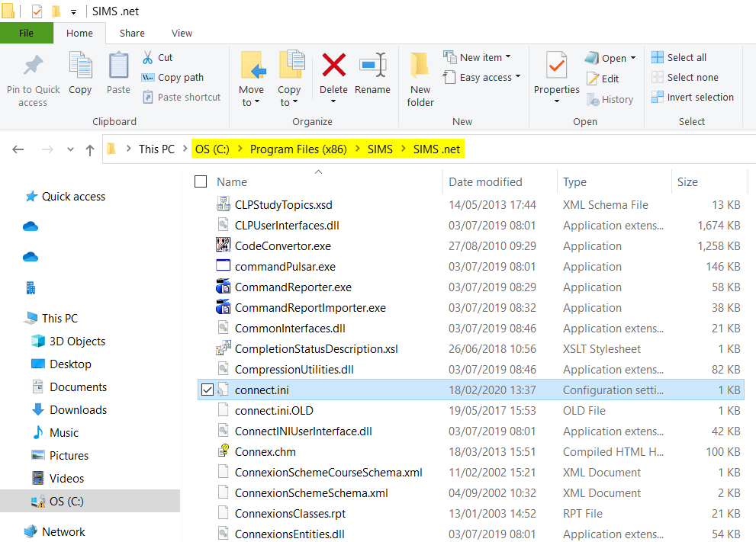Screen dimensions: 756x542
Task: Click the History button
Action: tap(610, 99)
